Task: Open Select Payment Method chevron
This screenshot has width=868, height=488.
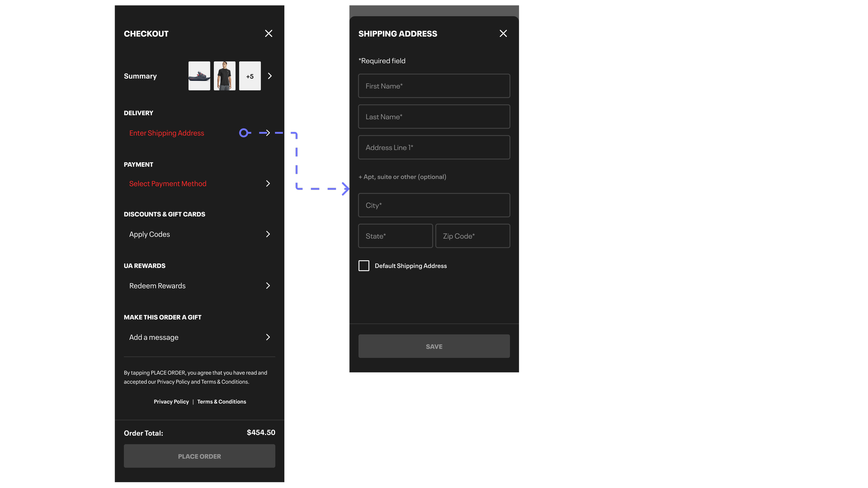Action: (x=268, y=184)
